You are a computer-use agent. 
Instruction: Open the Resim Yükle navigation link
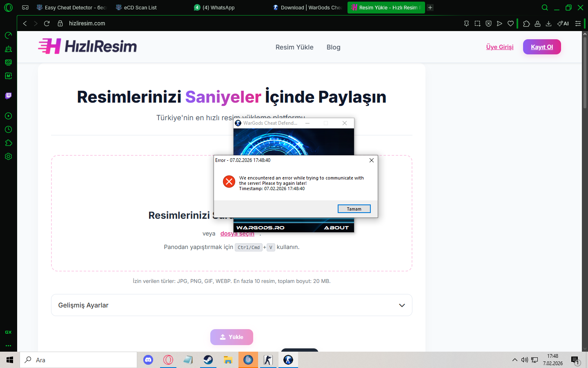click(x=294, y=47)
